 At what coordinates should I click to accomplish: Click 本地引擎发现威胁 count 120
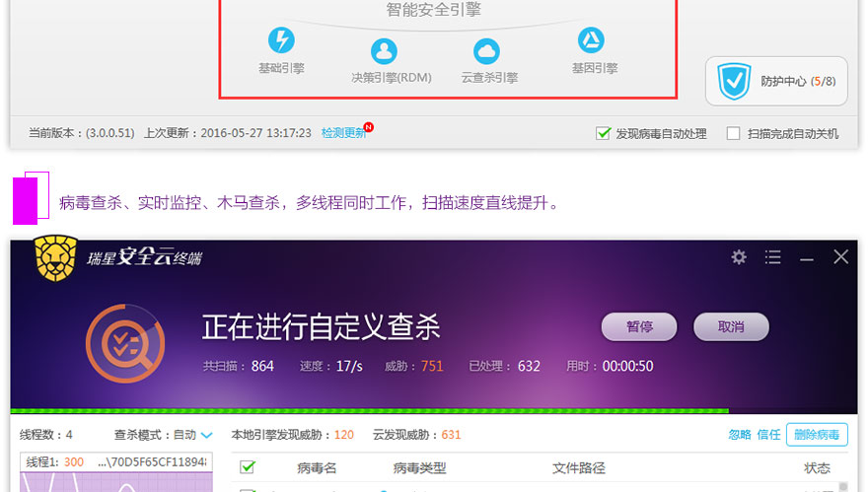[344, 435]
